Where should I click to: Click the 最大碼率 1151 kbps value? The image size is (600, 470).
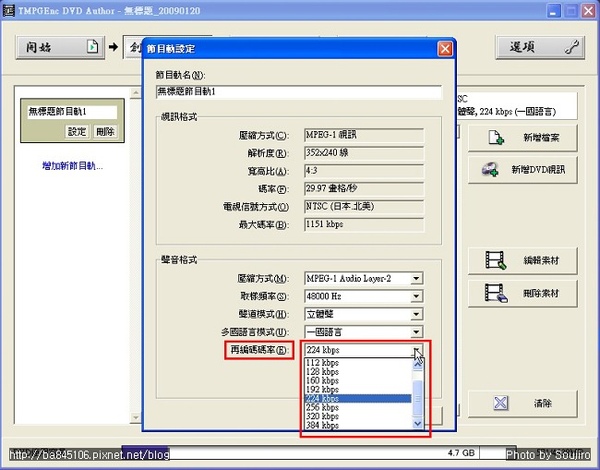pos(364,224)
